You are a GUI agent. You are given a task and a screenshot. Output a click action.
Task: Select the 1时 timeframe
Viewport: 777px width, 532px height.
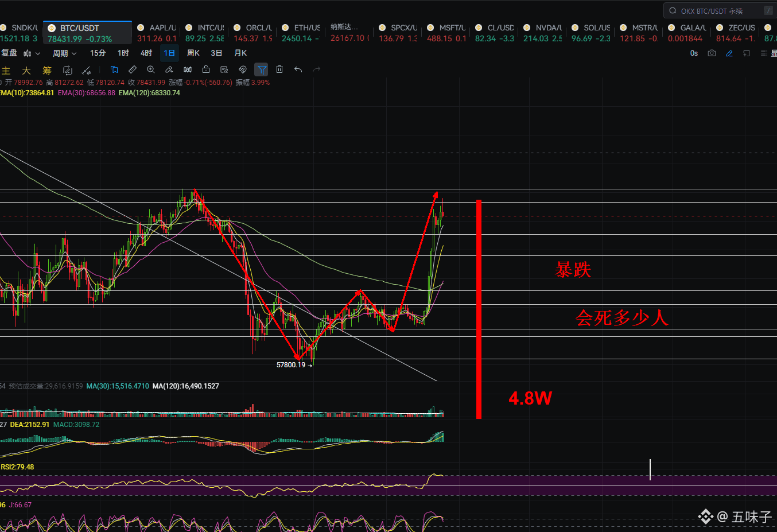(x=123, y=53)
